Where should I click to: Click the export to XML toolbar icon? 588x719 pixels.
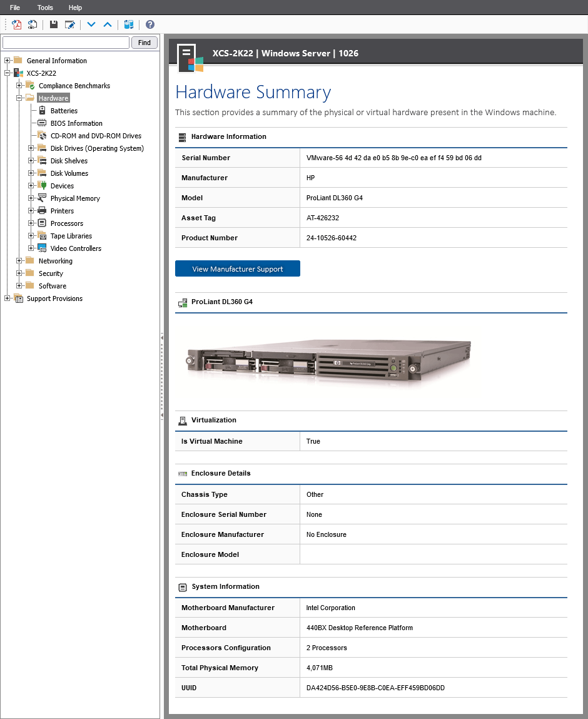click(33, 25)
